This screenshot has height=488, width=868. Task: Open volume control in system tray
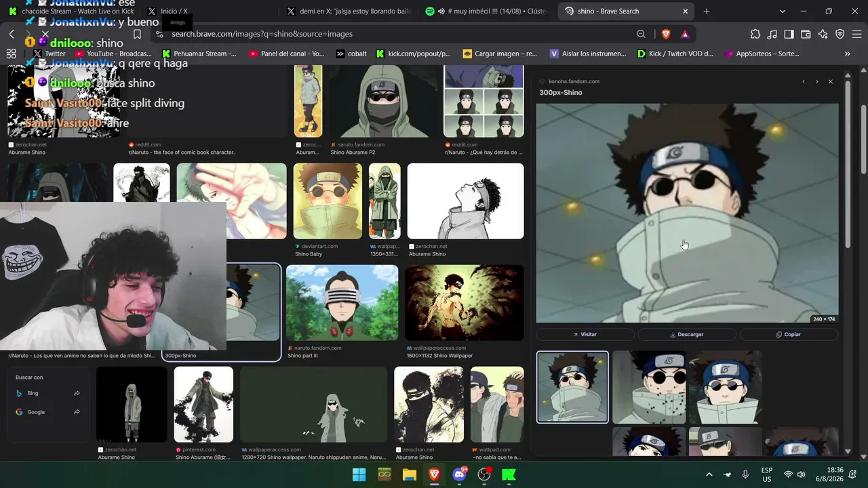[x=801, y=474]
